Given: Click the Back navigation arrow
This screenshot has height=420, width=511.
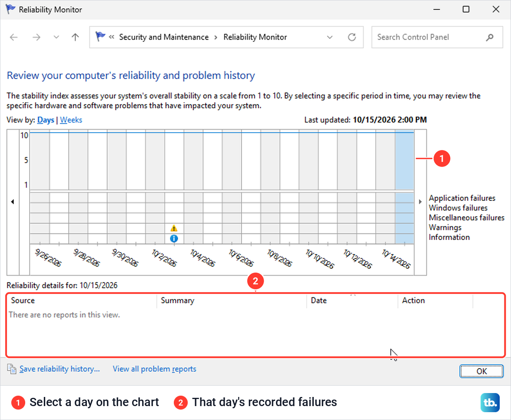Looking at the screenshot, I should [x=14, y=37].
